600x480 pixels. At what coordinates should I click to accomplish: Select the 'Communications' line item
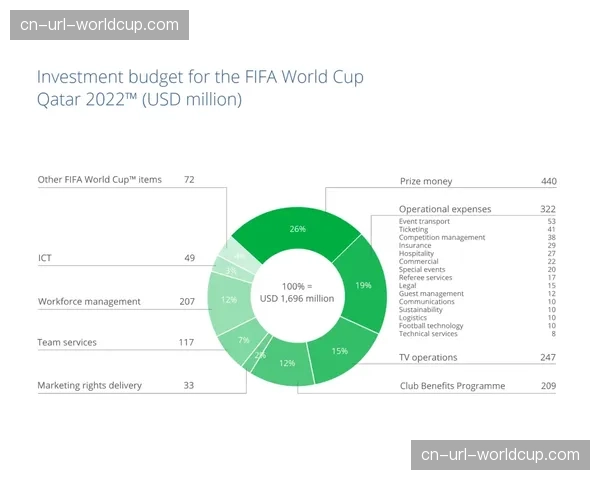pos(427,302)
